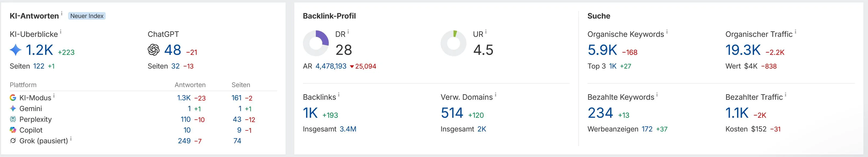
Task: Click the ChatGPT logo icon
Action: pos(154,50)
